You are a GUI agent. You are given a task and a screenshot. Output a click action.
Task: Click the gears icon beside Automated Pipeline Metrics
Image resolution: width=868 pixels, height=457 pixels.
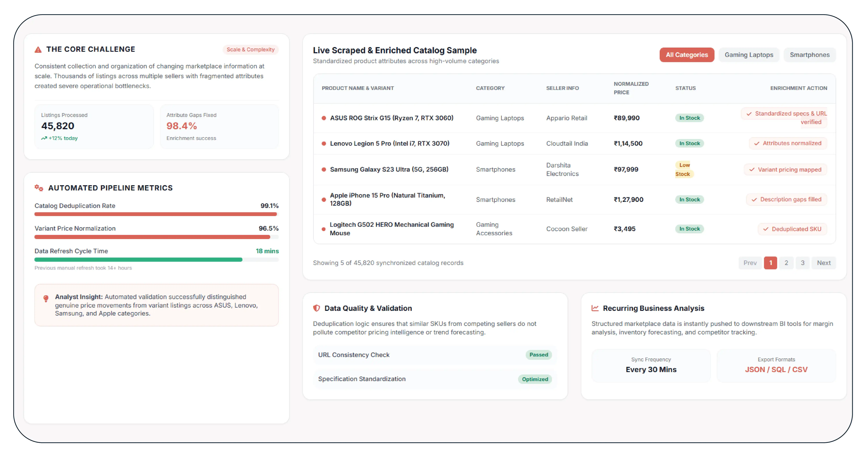point(39,188)
